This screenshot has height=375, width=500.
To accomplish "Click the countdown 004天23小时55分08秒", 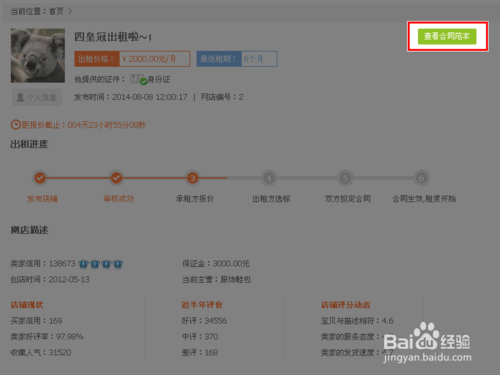I will pos(107,125).
